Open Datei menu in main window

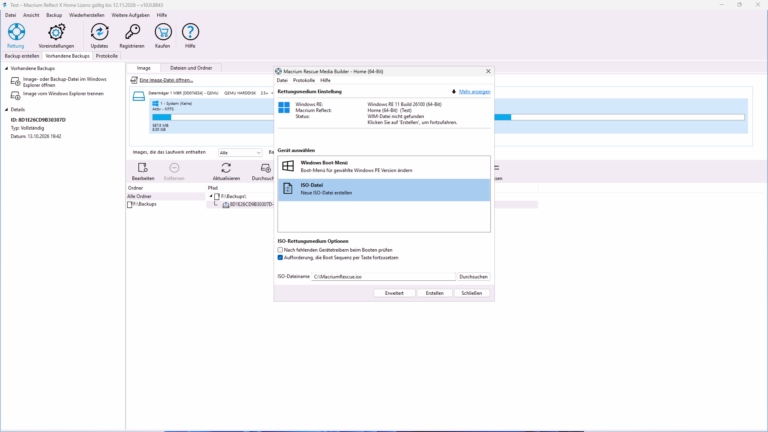(x=10, y=15)
